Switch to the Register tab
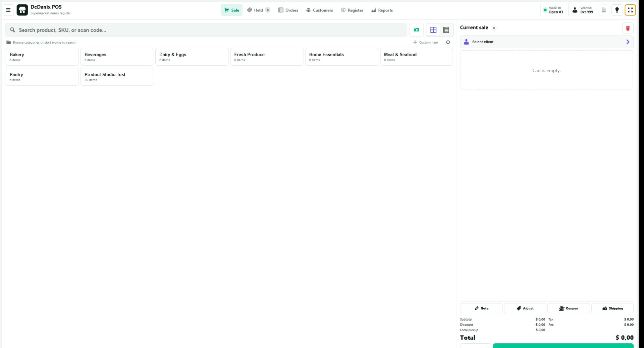This screenshot has height=348, width=644. pyautogui.click(x=352, y=10)
